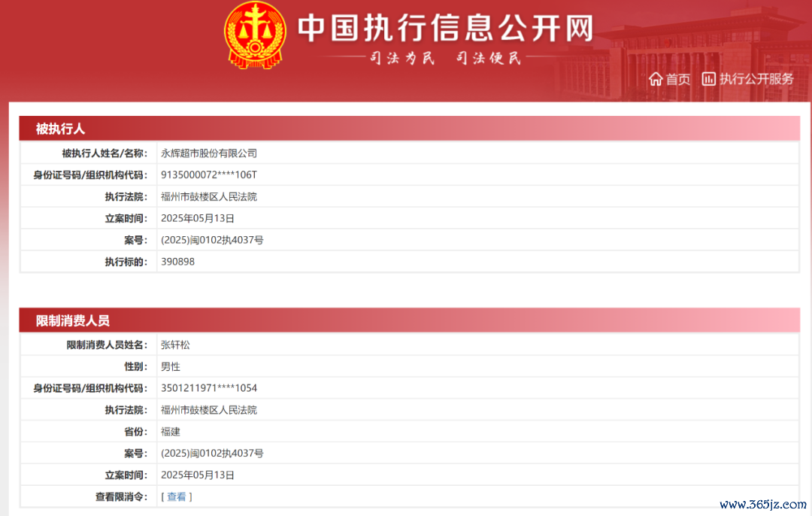Image resolution: width=812 pixels, height=516 pixels.
Task: Click ID number 3501211971****1054
Action: [x=209, y=388]
